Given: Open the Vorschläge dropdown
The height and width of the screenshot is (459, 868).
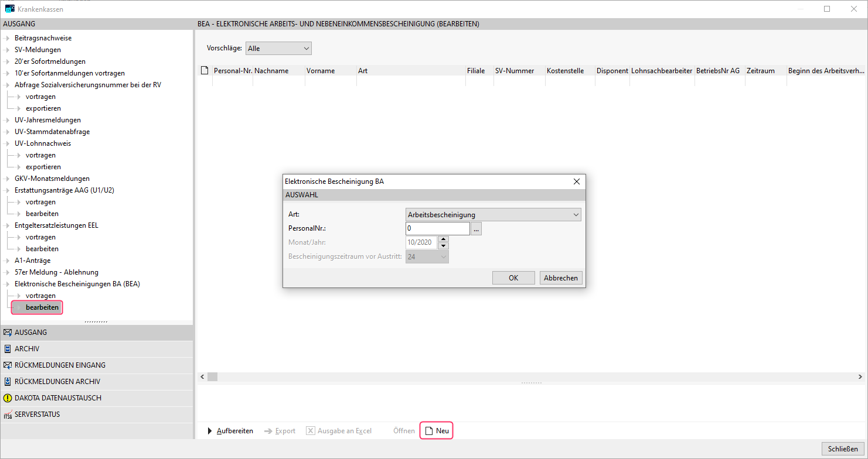Looking at the screenshot, I should (x=278, y=49).
